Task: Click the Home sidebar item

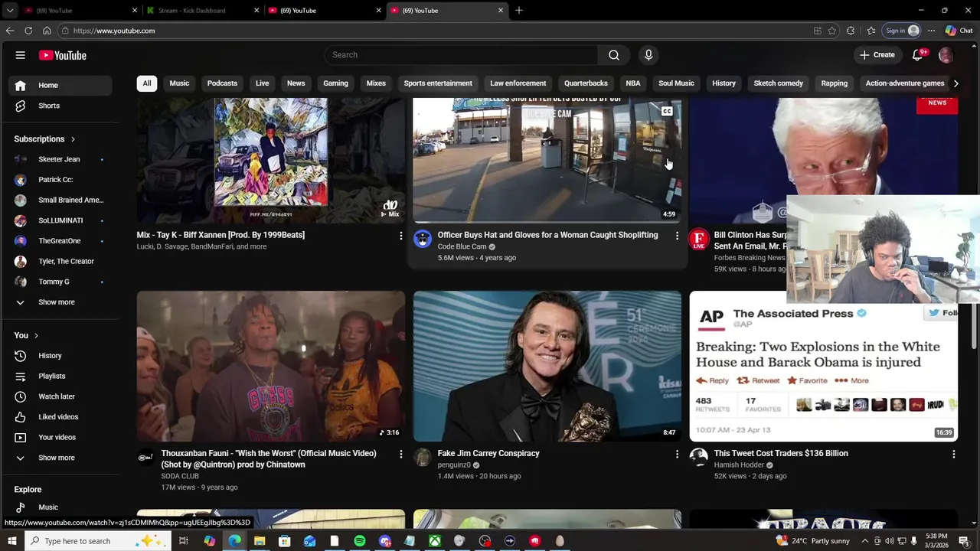Action: click(61, 85)
